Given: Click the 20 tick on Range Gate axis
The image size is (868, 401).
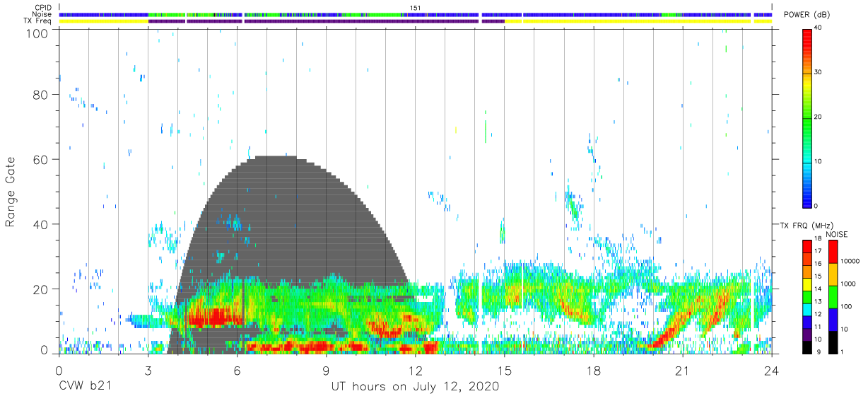Looking at the screenshot, I should pos(40,289).
